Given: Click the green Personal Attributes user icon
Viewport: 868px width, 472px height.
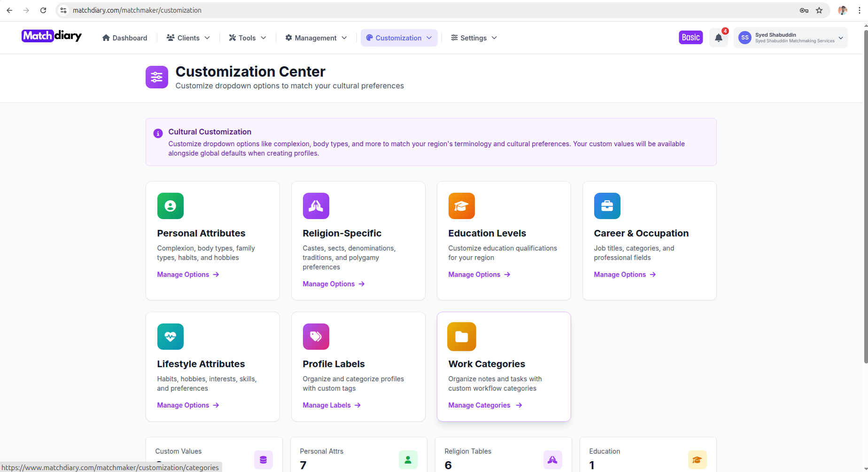Looking at the screenshot, I should pyautogui.click(x=170, y=205).
